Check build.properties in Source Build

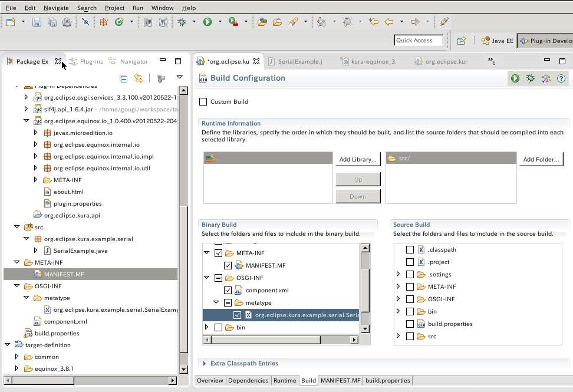[410, 324]
